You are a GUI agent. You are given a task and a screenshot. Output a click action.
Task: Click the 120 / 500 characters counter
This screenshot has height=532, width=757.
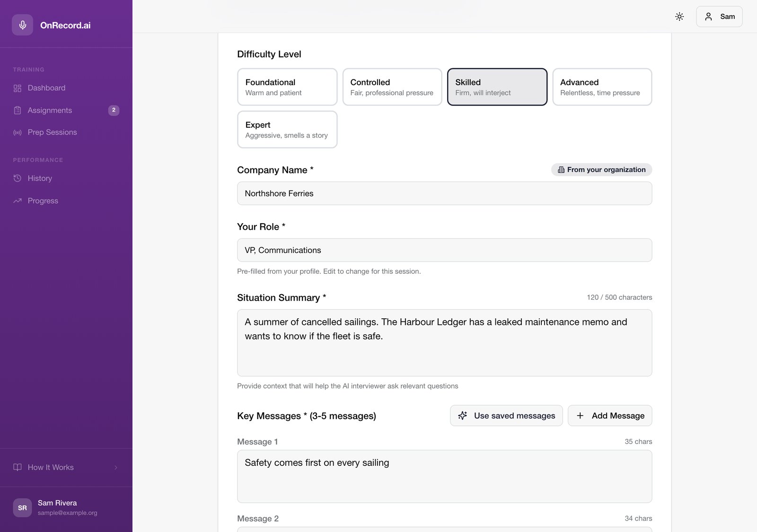619,297
